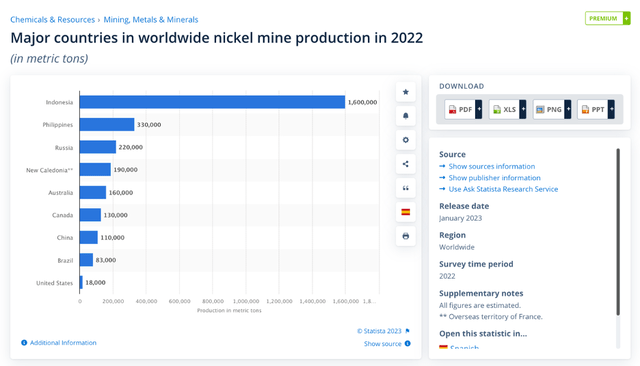This screenshot has width=640, height=366.
Task: Click the info icon next to Show source
Action: click(x=407, y=344)
